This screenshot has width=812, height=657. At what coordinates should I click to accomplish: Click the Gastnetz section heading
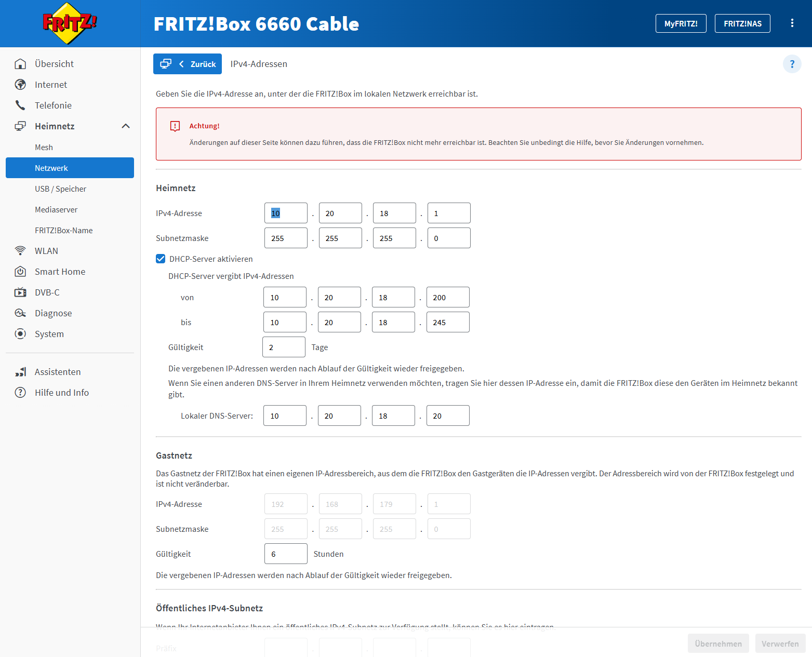point(174,455)
